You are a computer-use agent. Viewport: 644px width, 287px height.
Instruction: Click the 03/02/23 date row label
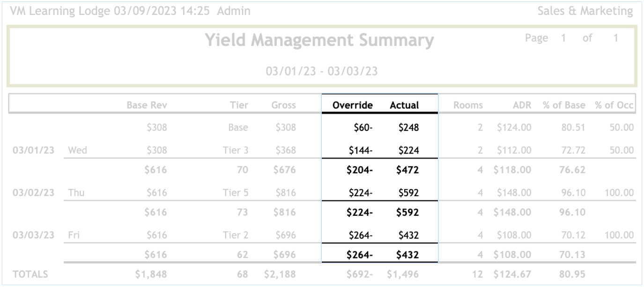pos(34,192)
